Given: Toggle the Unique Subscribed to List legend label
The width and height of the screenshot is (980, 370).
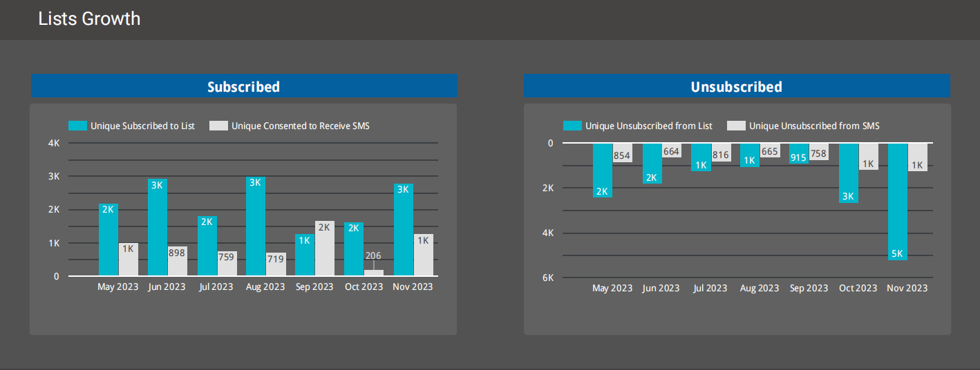Looking at the screenshot, I should 142,126.
